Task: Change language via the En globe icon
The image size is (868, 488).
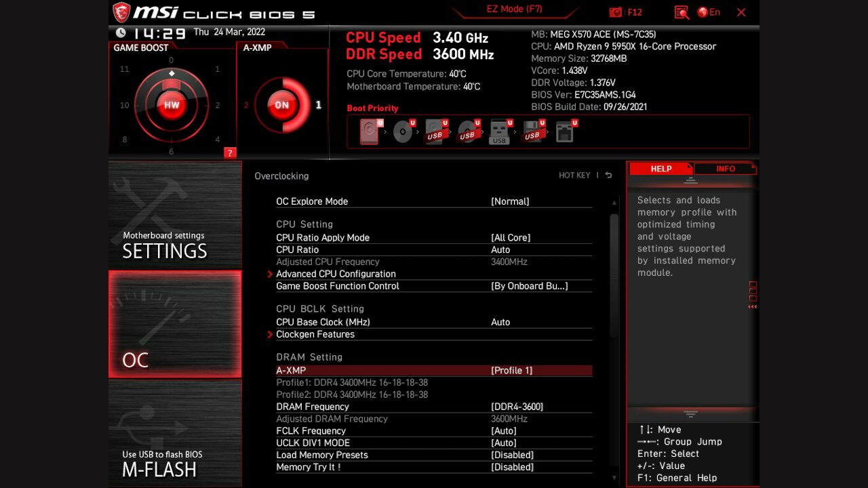Action: click(709, 12)
